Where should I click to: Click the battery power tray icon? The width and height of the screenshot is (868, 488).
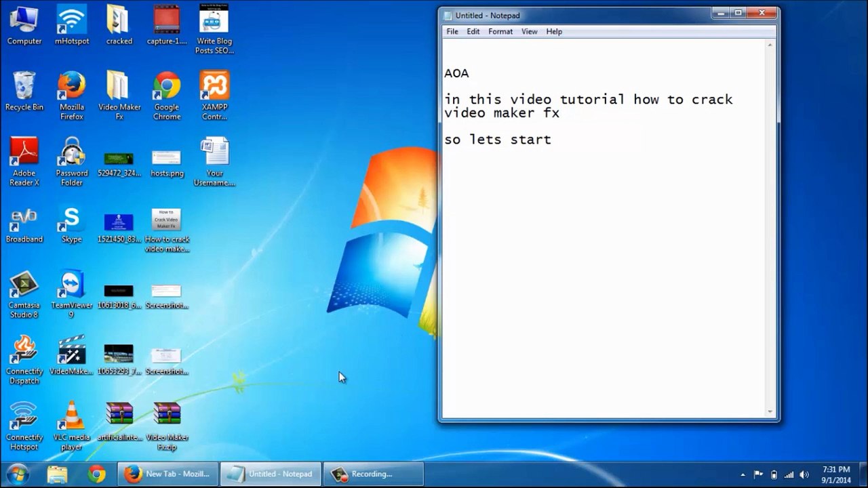(774, 474)
